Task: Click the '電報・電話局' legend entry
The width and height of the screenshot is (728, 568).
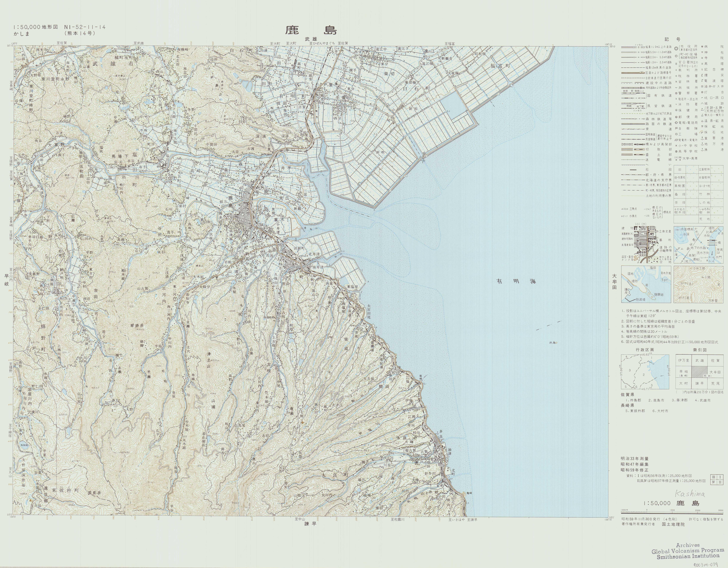Action: 686,123
